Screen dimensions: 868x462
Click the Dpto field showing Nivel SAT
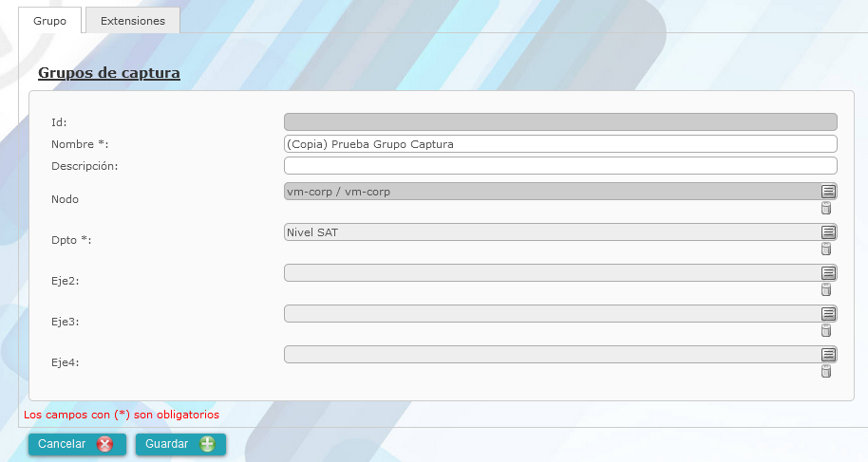tap(551, 232)
